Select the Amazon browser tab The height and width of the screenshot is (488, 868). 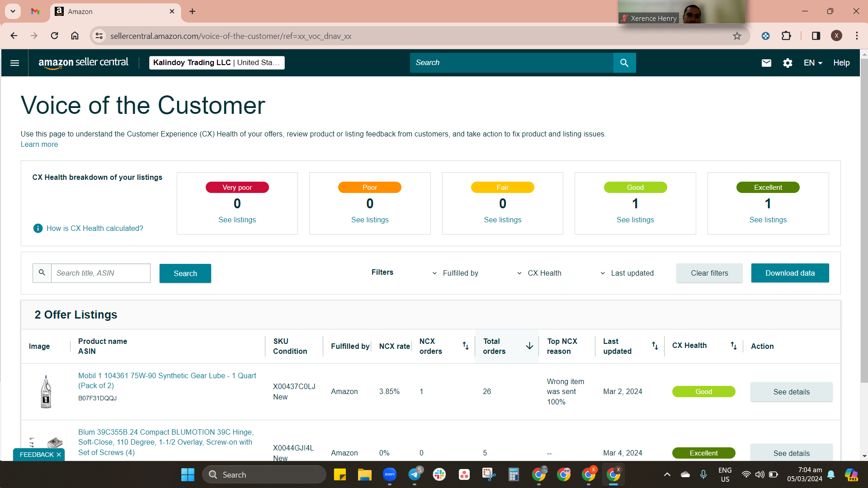pyautogui.click(x=115, y=11)
